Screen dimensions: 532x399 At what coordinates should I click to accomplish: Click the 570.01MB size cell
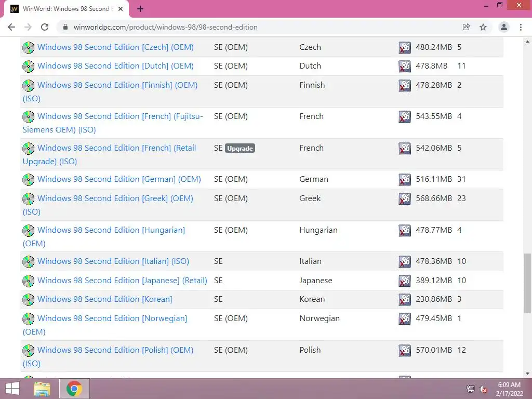click(x=434, y=350)
